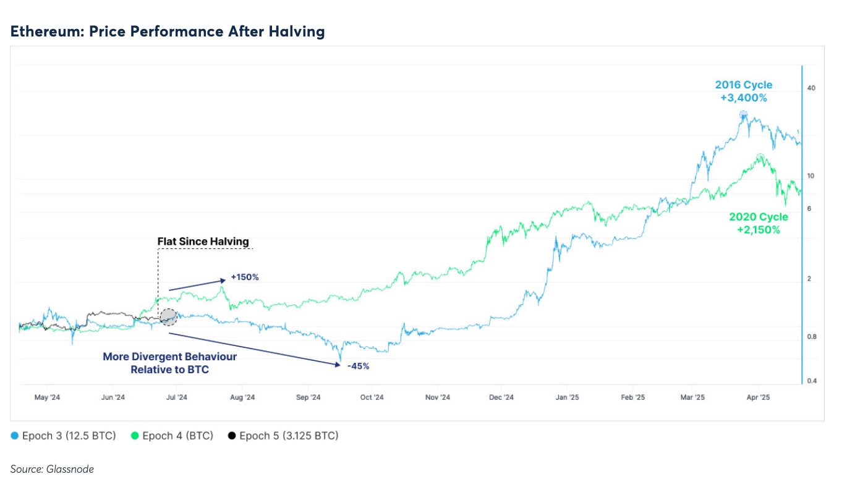868x495 pixels.
Task: Select the chart title Ethereum Price Performance
Action: pos(167,32)
